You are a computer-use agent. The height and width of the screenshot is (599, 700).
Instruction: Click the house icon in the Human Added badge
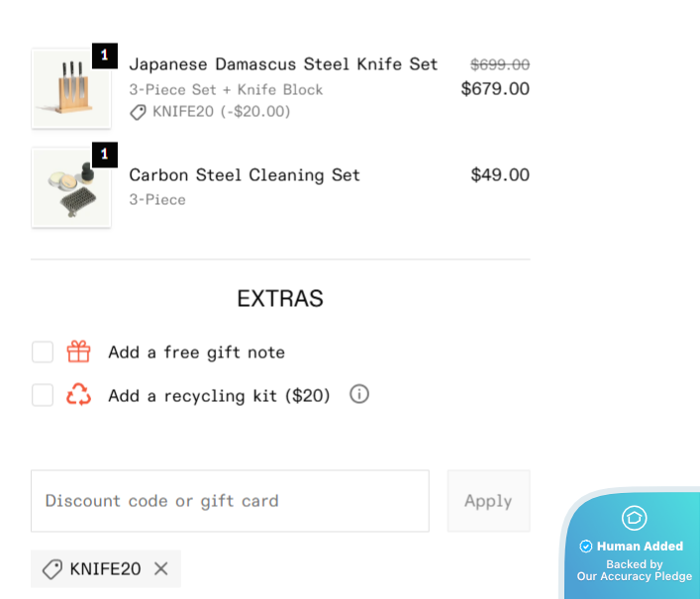coord(634,518)
